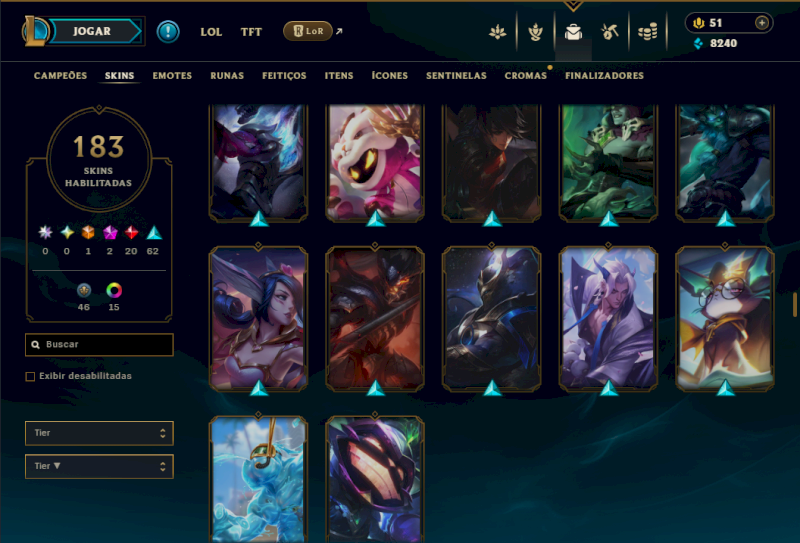Expand the first Tier dropdown
The width and height of the screenshot is (800, 543).
click(99, 433)
